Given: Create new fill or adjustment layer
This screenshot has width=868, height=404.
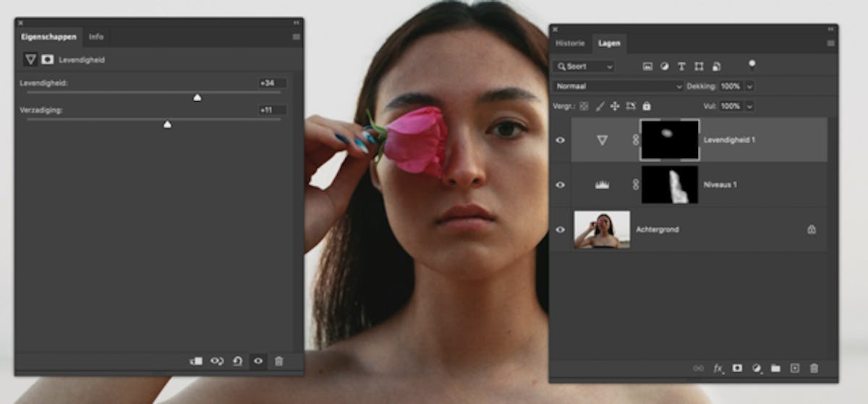Looking at the screenshot, I should click(757, 368).
